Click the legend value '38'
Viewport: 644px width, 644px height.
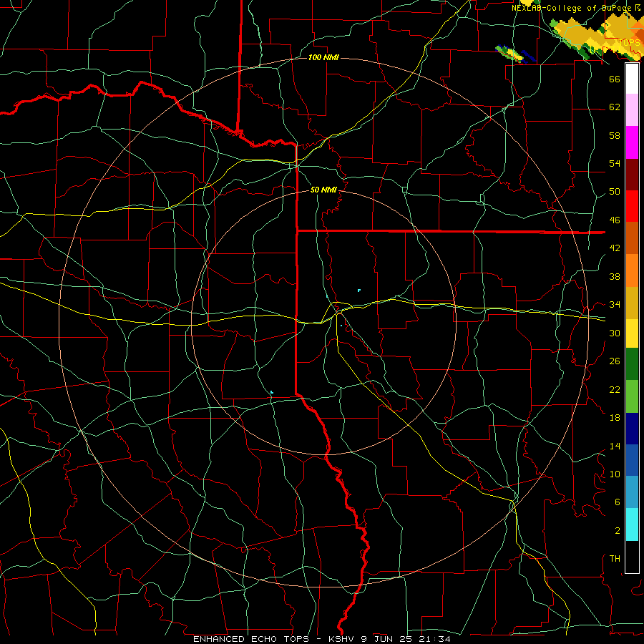click(615, 276)
